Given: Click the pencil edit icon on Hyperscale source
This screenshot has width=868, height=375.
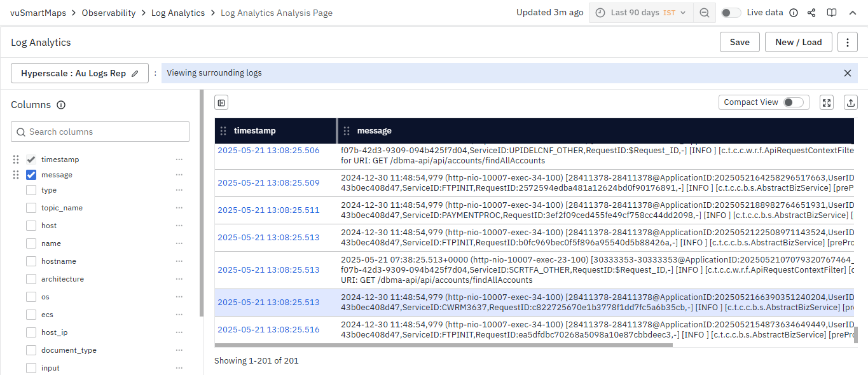Looking at the screenshot, I should (x=135, y=73).
